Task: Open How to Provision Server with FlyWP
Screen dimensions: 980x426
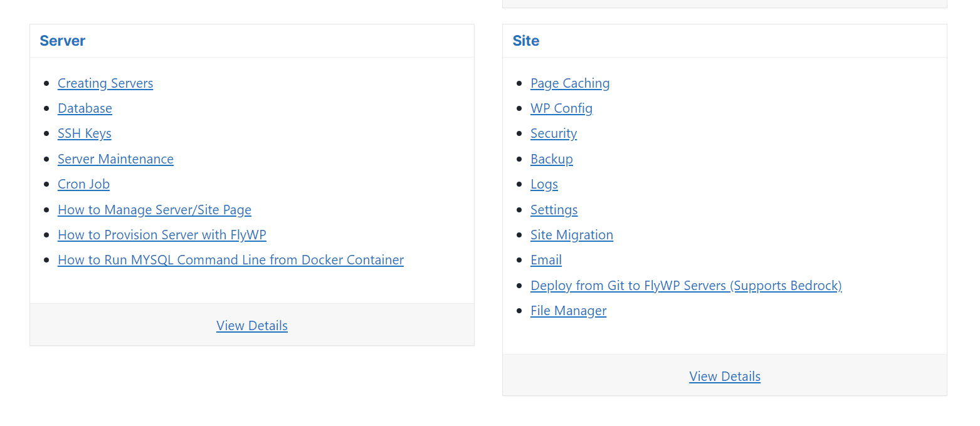Action: pos(162,235)
